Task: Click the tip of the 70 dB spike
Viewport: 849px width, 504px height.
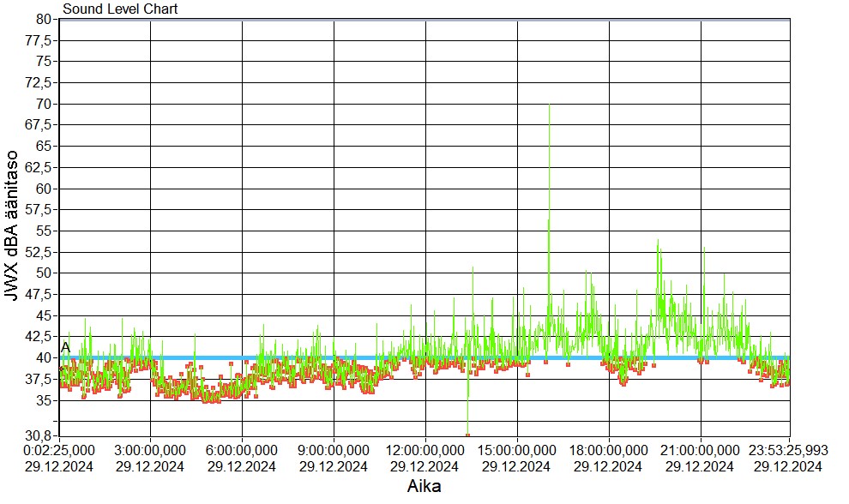Action: (x=549, y=105)
